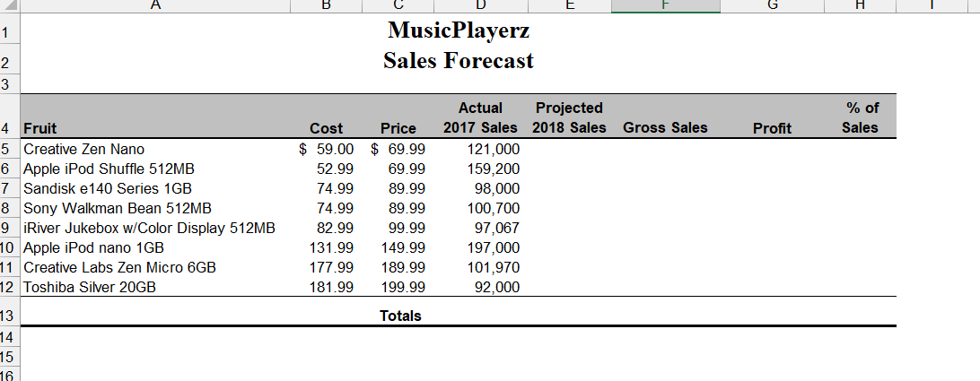Select cost value 131.99

[x=327, y=248]
